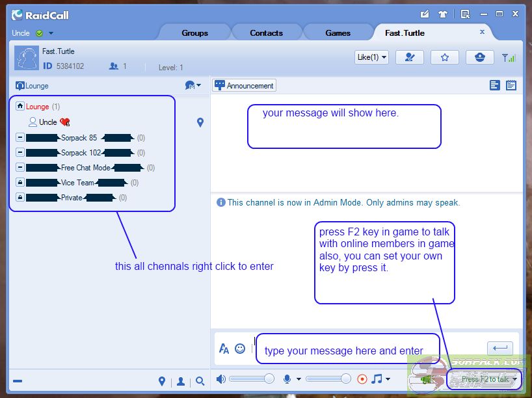
Task: Click the Lounge home icon in channel tree
Action: [x=20, y=106]
